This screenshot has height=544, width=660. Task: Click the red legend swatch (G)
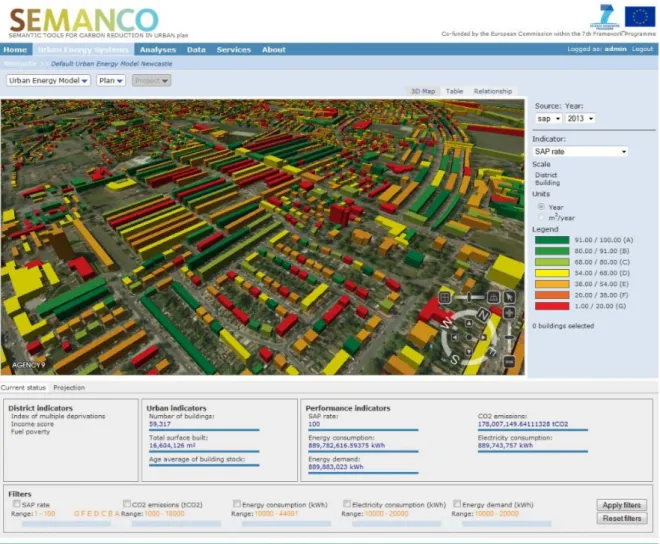552,306
